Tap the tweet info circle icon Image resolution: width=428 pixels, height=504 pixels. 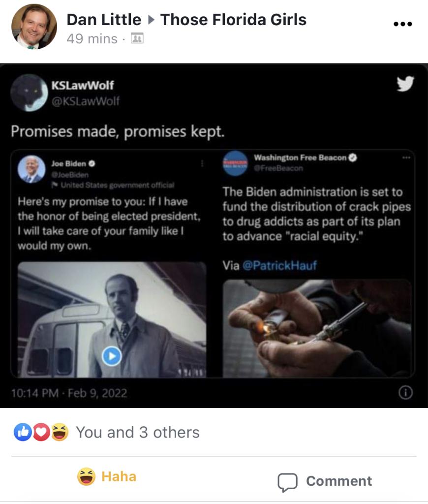pyautogui.click(x=405, y=393)
